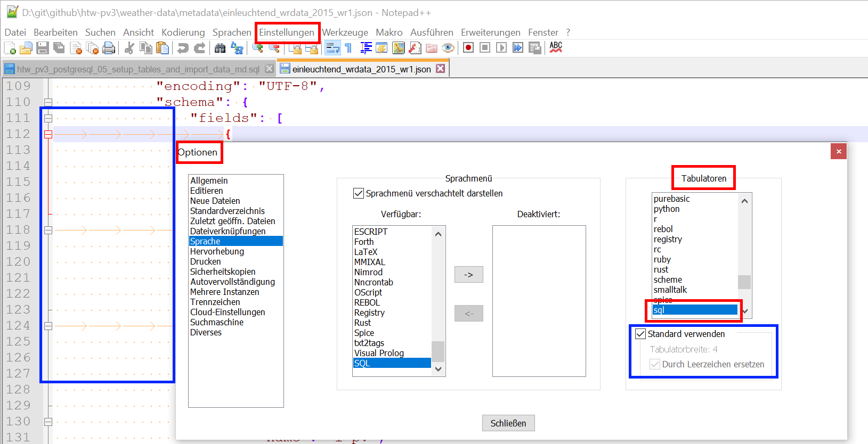
Task: Open the Bearbeiten menu
Action: [55, 32]
